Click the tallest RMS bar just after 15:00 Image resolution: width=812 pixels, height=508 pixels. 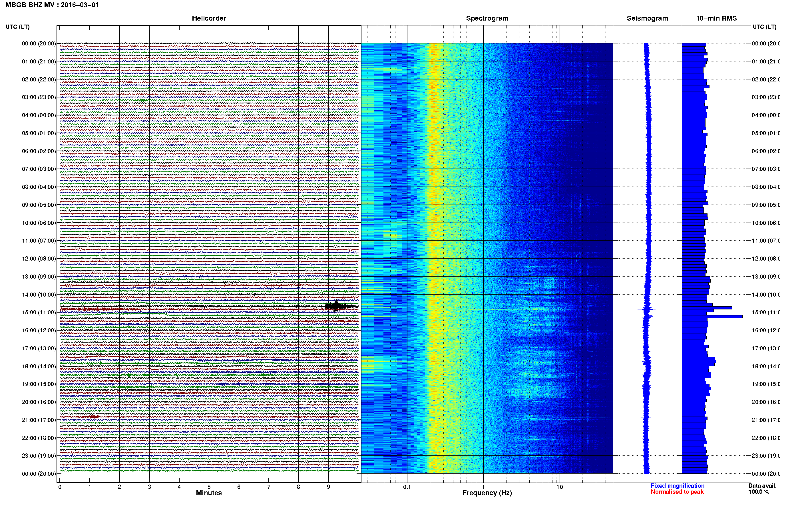[x=712, y=317]
